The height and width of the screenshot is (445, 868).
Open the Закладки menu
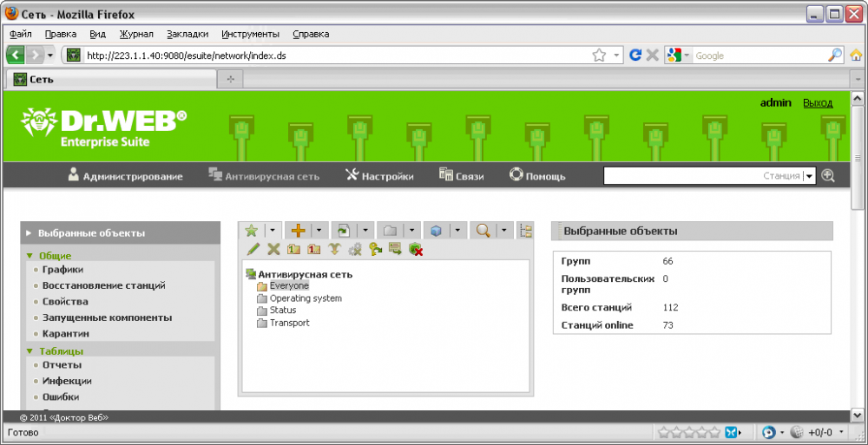tap(187, 34)
